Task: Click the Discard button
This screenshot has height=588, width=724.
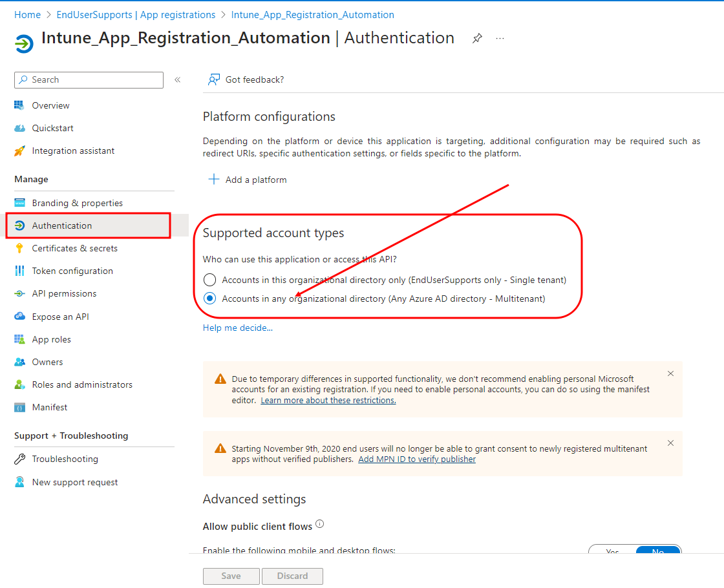Action: pyautogui.click(x=292, y=576)
